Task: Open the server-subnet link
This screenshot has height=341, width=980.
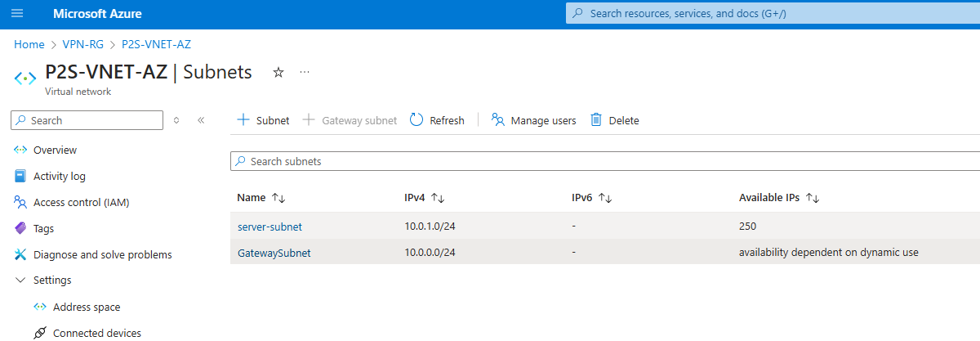Action: [269, 227]
